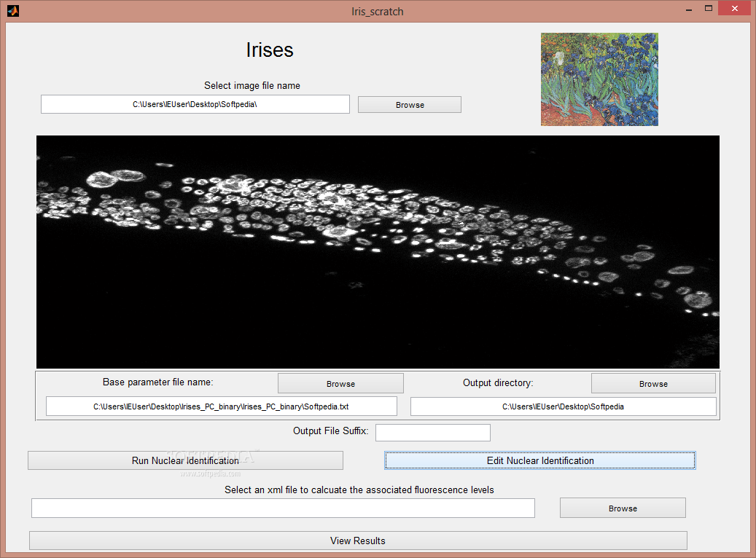This screenshot has width=756, height=558.
Task: Click the 'Select image file name' label
Action: [252, 86]
